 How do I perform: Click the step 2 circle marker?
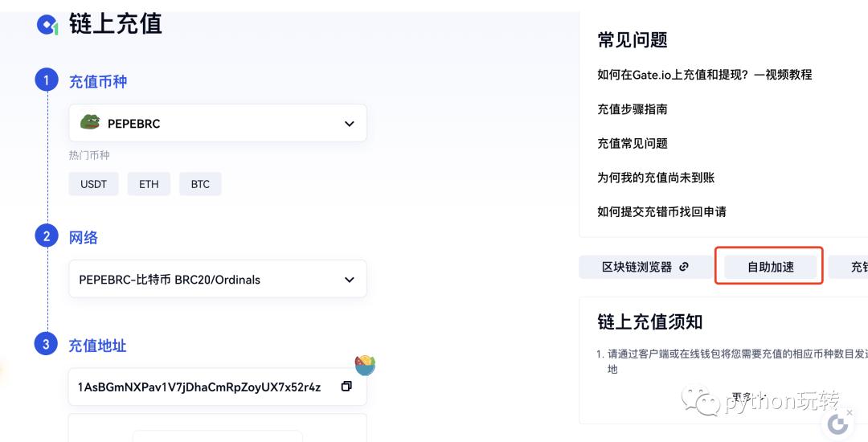[47, 236]
